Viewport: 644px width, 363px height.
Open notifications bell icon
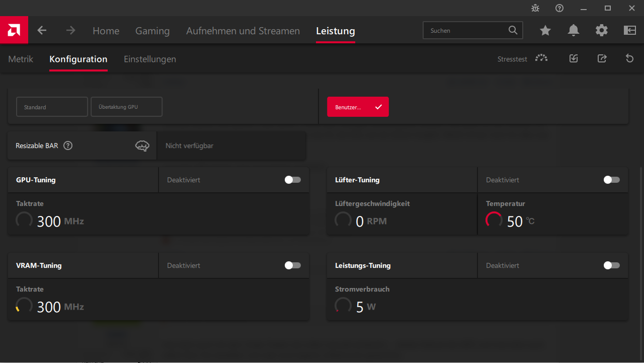[574, 31]
